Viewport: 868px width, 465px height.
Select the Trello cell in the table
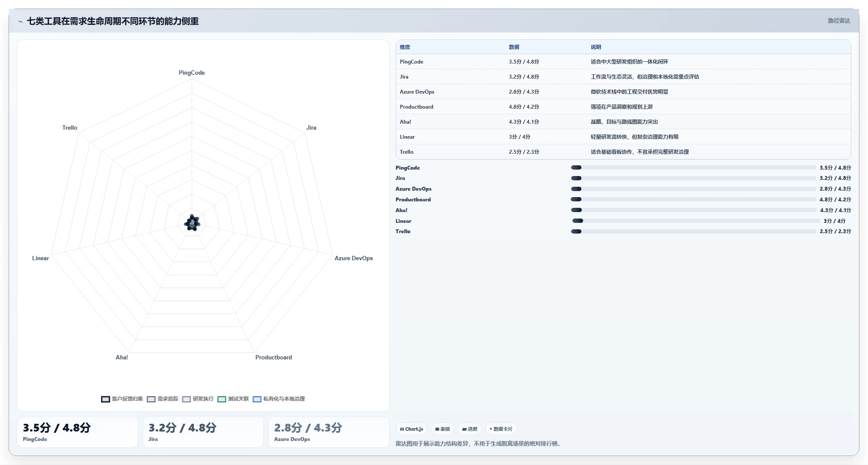406,152
